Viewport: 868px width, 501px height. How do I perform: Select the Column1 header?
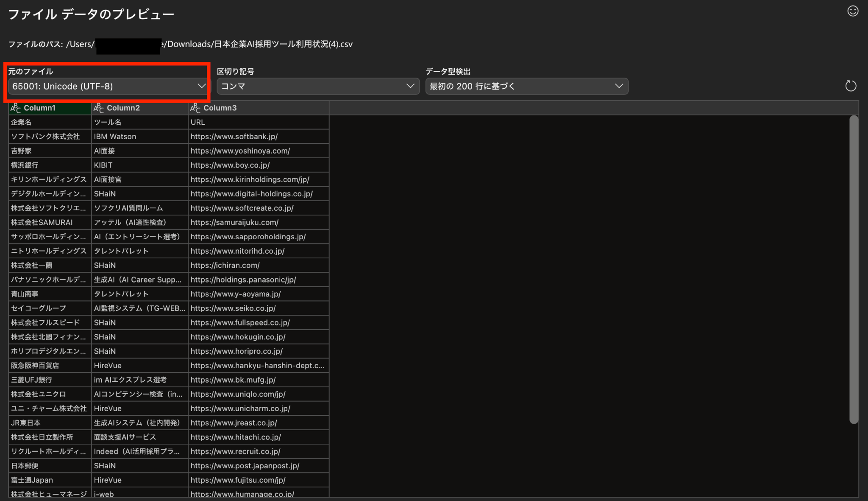click(x=39, y=108)
